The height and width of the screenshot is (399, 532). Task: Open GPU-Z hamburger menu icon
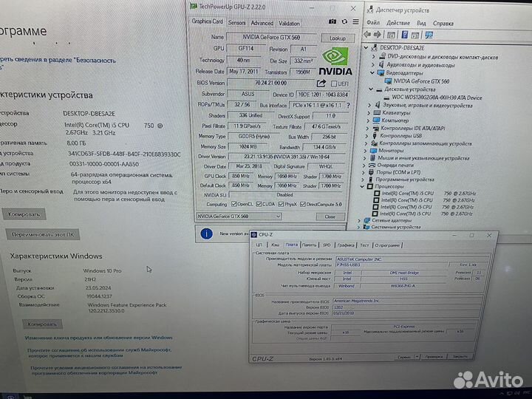[355, 21]
